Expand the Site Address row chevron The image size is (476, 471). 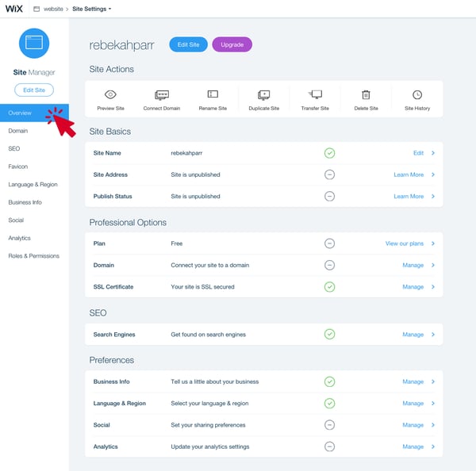pos(433,174)
